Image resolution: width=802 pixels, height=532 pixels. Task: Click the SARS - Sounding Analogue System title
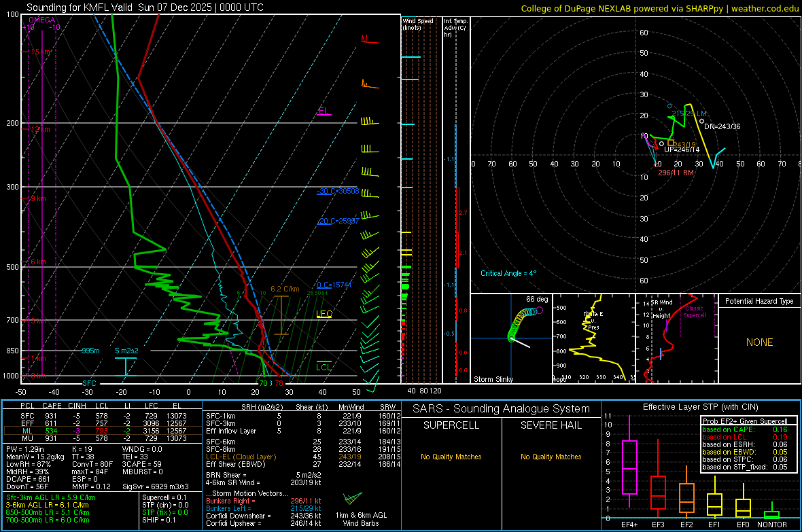point(502,409)
